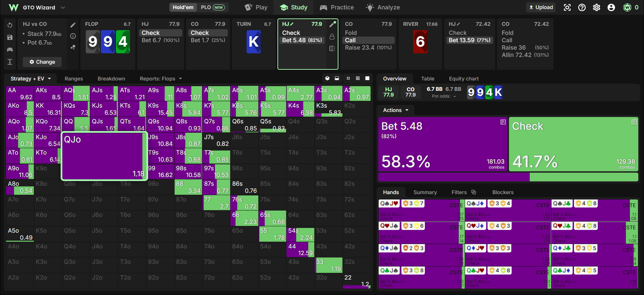This screenshot has height=295, width=644.
Task: Click the save (floppy disk) icon
Action: (x=10, y=38)
